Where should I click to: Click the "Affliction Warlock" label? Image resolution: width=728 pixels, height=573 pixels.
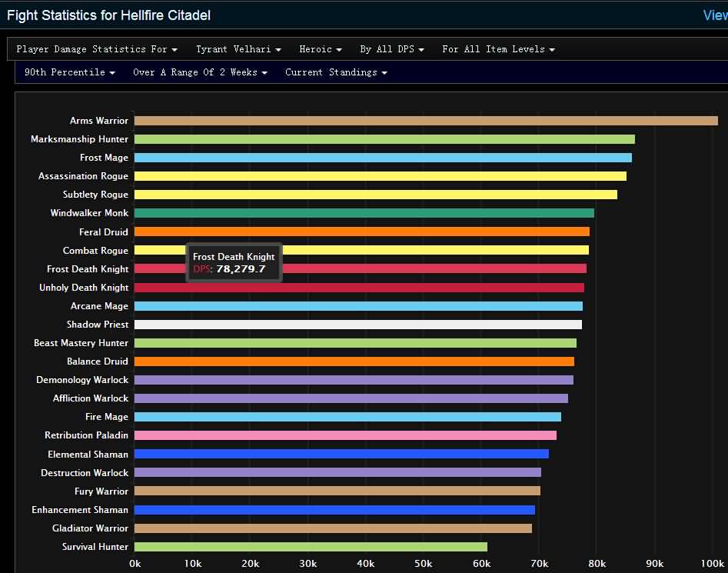tap(91, 398)
